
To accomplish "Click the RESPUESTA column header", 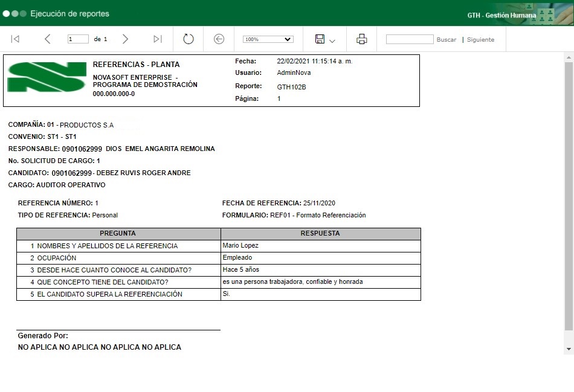I will click(x=320, y=234).
